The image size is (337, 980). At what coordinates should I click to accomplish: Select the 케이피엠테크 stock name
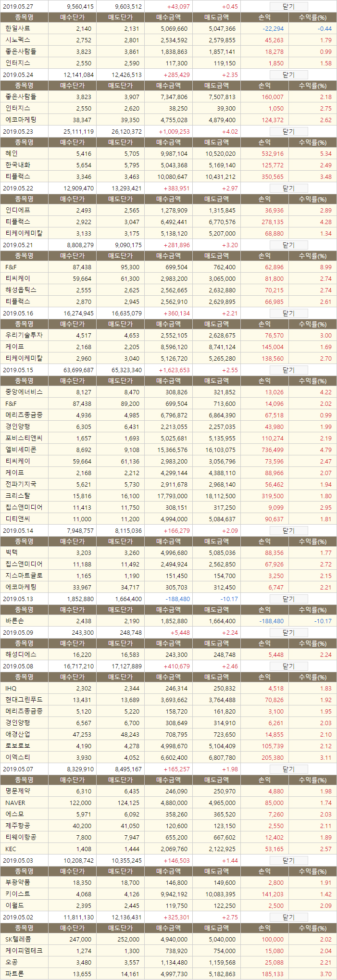point(24,951)
